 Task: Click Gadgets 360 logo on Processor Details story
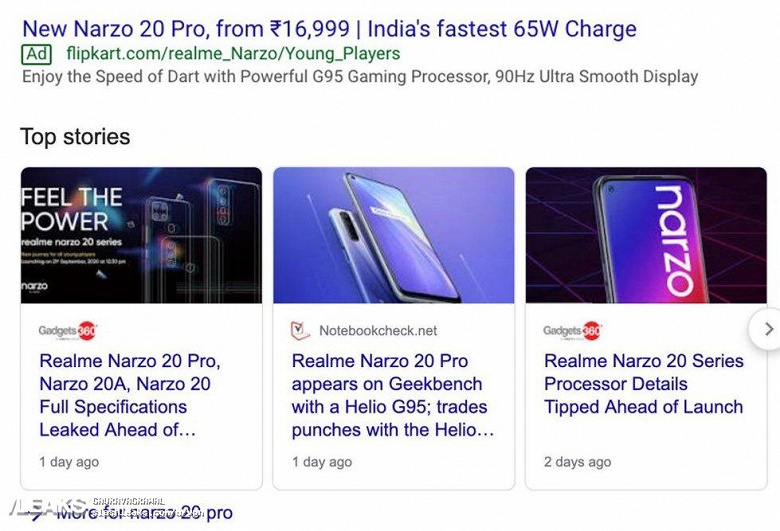[573, 330]
